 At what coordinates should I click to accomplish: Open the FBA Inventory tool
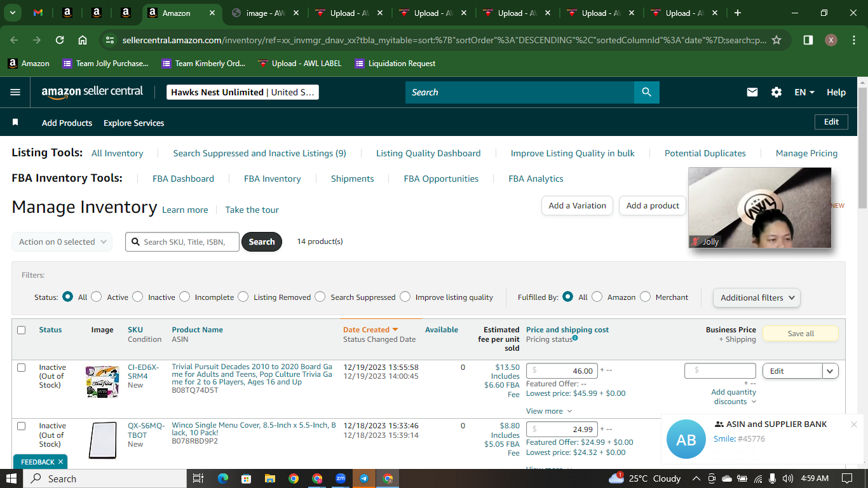[273, 179]
